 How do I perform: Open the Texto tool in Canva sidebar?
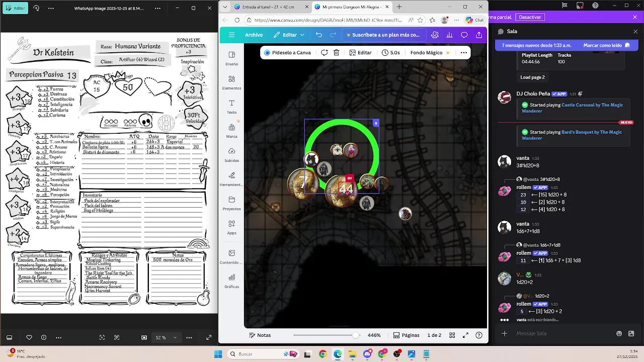[x=231, y=107]
